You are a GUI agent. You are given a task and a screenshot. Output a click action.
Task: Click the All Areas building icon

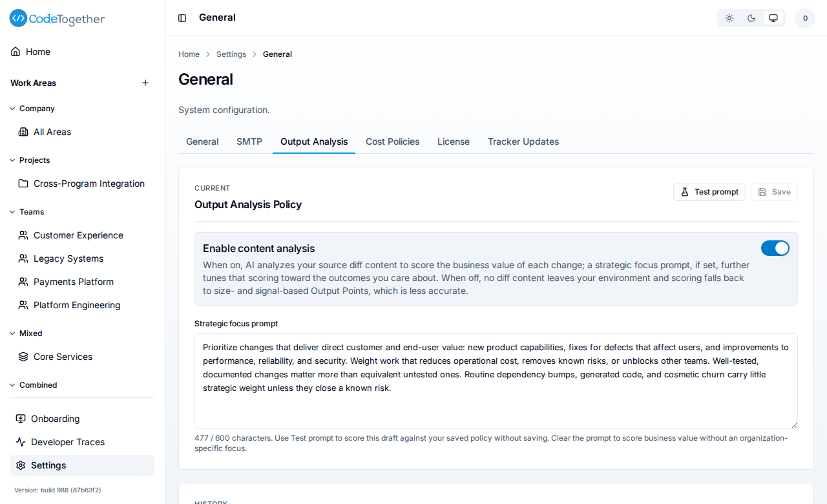pos(23,132)
